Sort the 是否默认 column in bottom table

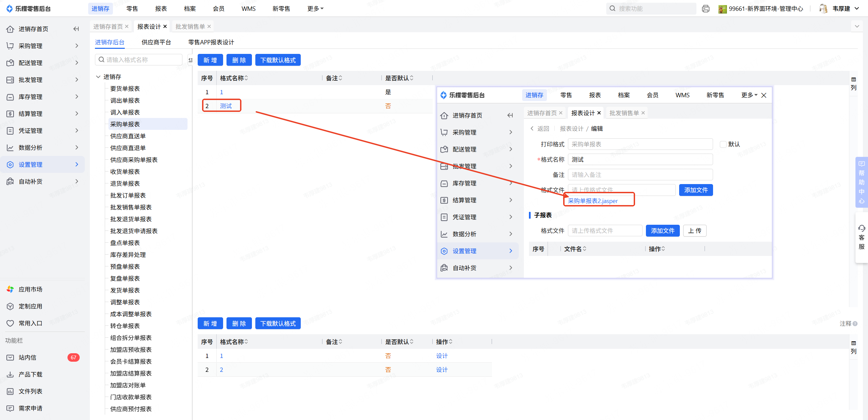tap(412, 342)
